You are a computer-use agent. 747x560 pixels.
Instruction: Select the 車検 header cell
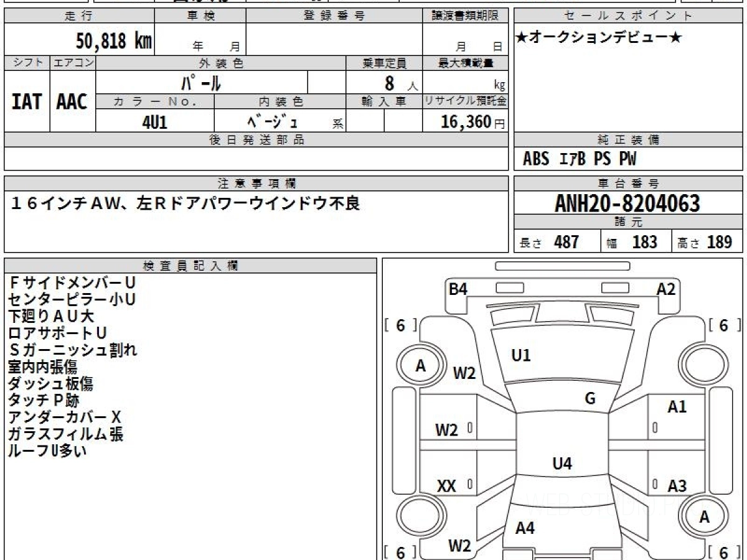point(200,16)
